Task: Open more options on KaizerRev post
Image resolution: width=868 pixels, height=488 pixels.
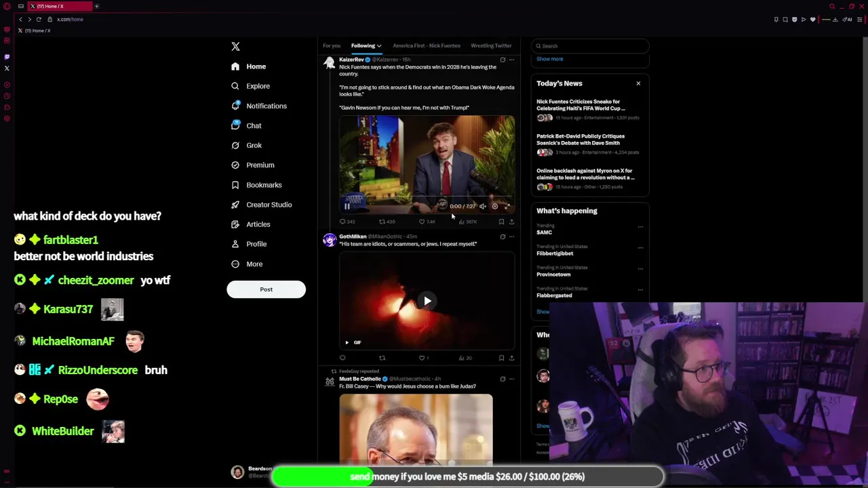Action: (512, 60)
